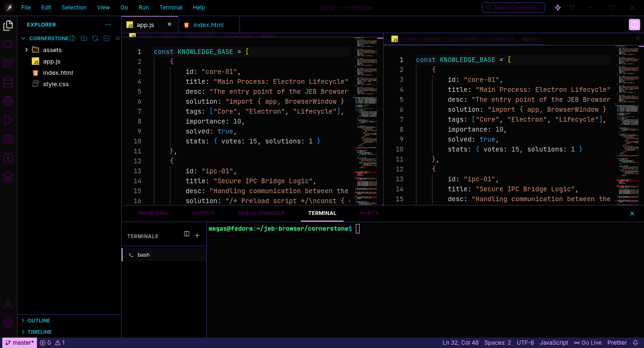Open the brain AI icon in activity bar
Screen dimensions: 644x348
[x=8, y=158]
